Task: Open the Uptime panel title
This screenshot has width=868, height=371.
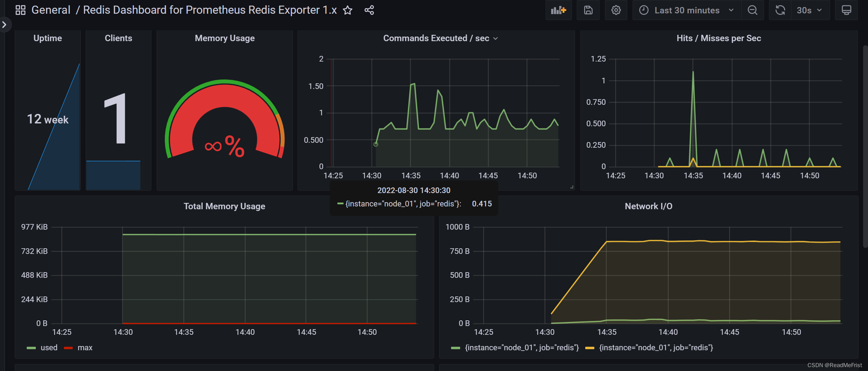Action: 48,38
